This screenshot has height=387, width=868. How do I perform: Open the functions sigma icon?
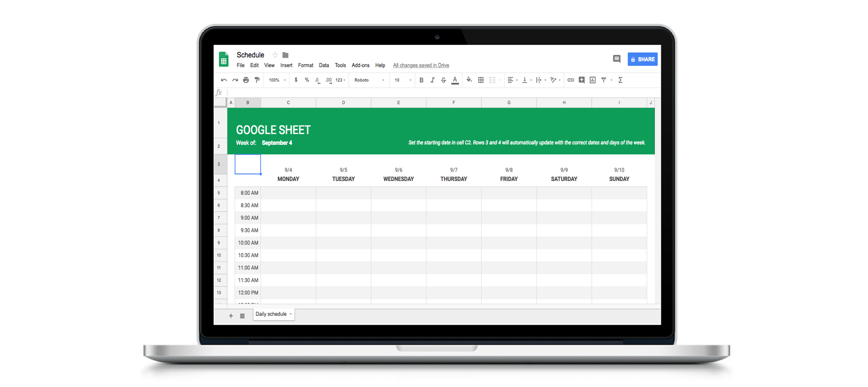coord(620,80)
